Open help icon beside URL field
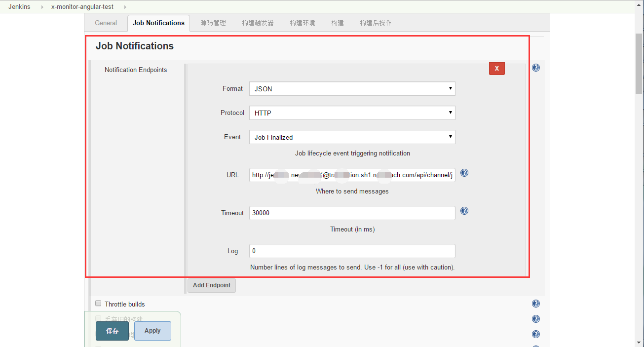The image size is (644, 347). click(x=464, y=173)
